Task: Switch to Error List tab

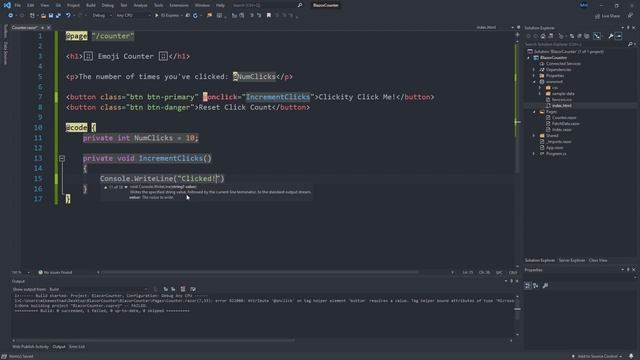Action: coord(77,347)
